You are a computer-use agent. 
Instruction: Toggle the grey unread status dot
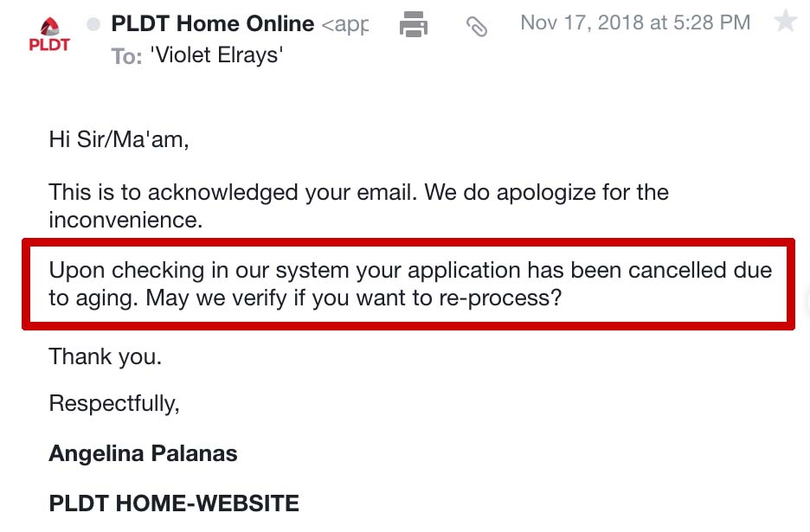coord(93,25)
